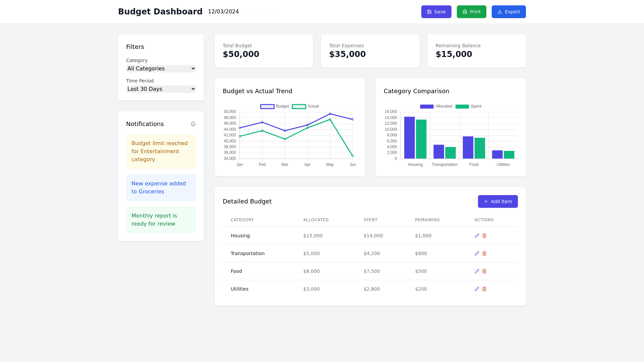Click the notifications bell icon
The image size is (644, 362).
pos(193,124)
